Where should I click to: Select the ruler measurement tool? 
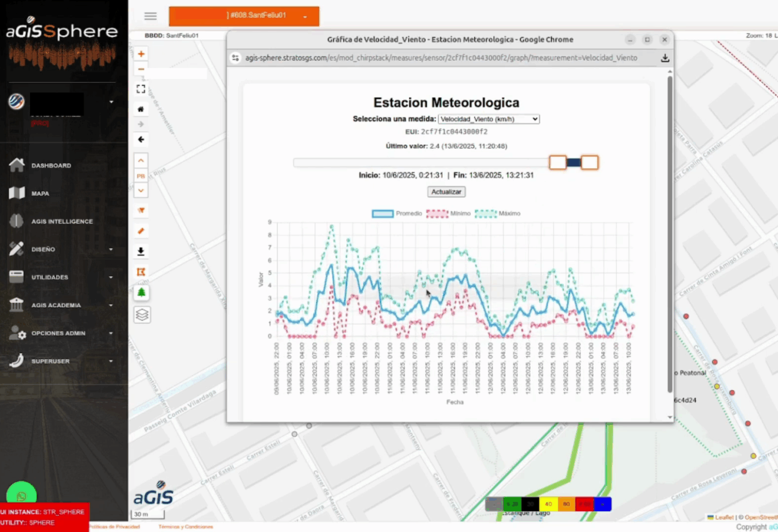pyautogui.click(x=141, y=231)
